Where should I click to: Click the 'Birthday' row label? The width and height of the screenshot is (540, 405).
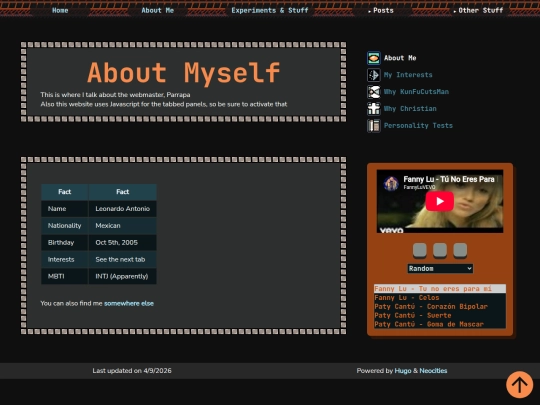[x=64, y=242]
